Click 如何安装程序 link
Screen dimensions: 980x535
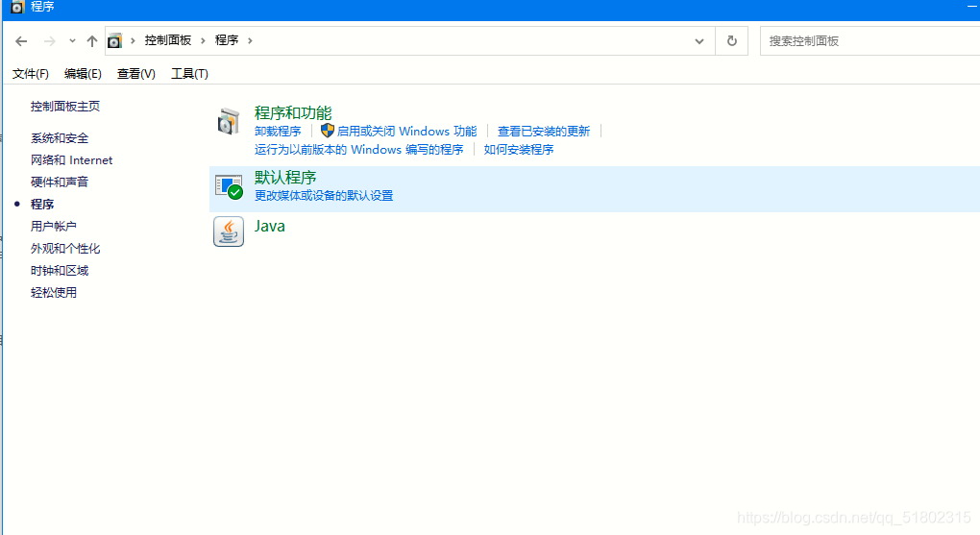coord(518,150)
